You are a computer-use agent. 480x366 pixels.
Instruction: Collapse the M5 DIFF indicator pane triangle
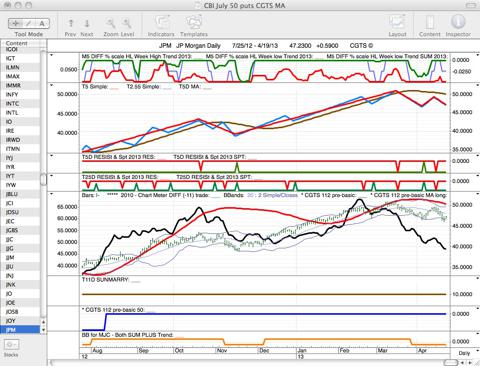click(51, 55)
